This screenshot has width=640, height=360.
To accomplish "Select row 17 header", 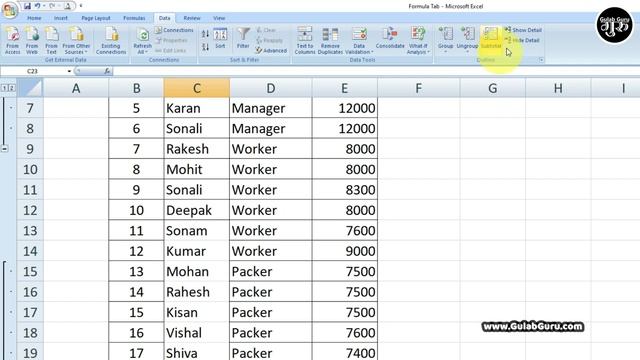I will click(x=30, y=312).
